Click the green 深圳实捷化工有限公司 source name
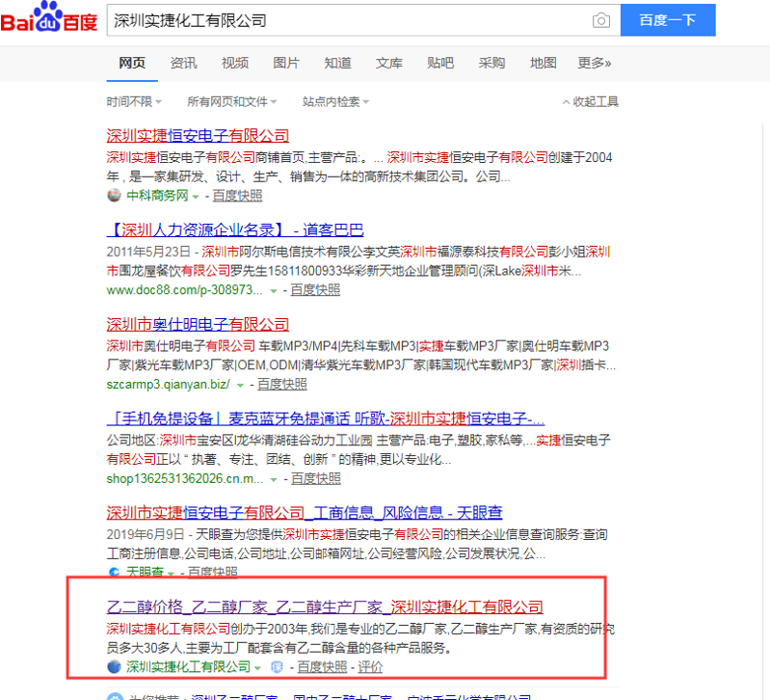The width and height of the screenshot is (770, 700). tap(189, 667)
